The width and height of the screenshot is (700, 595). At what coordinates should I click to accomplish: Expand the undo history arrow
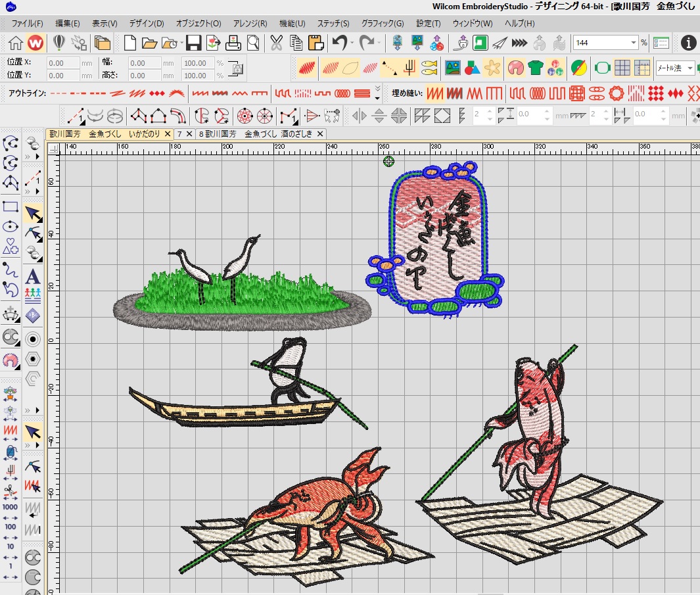pyautogui.click(x=352, y=43)
